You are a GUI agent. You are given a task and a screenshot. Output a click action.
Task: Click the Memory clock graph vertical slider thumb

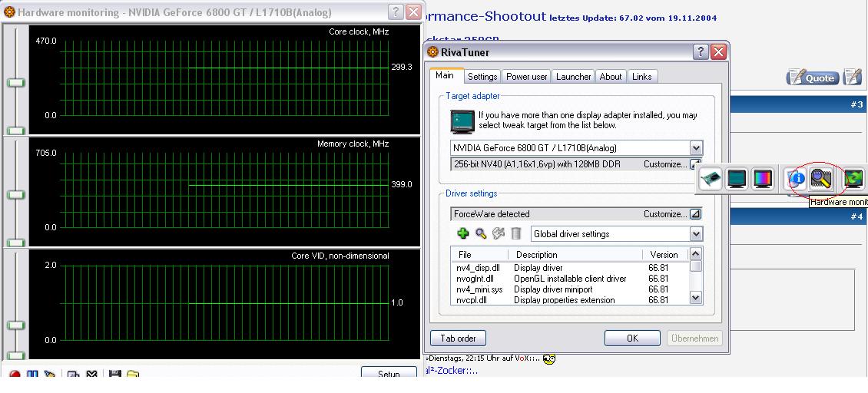(16, 195)
